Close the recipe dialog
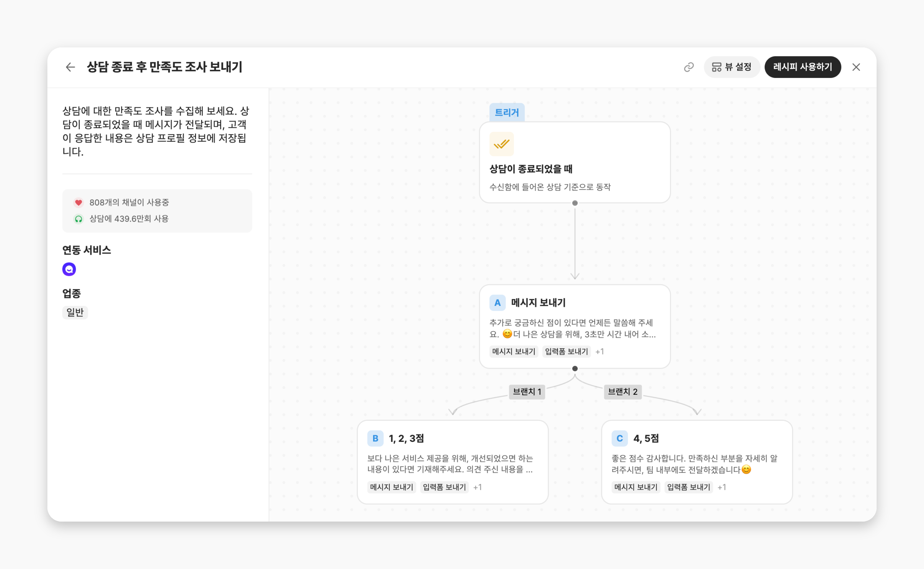The width and height of the screenshot is (924, 569). point(856,67)
